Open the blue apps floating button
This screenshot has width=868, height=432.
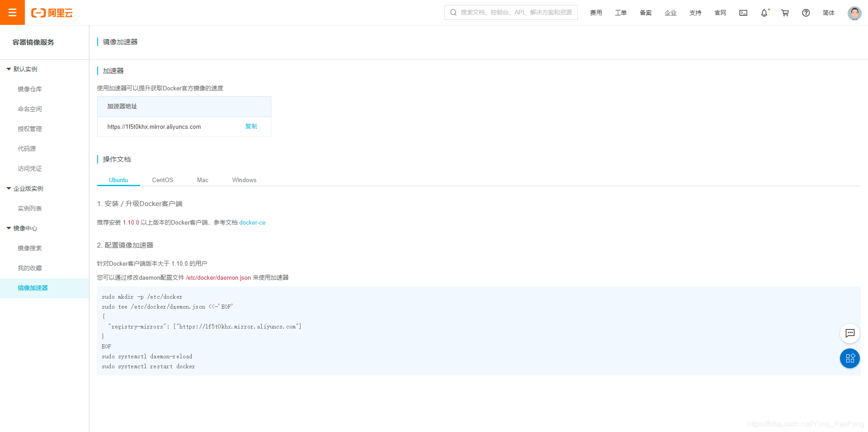click(850, 358)
